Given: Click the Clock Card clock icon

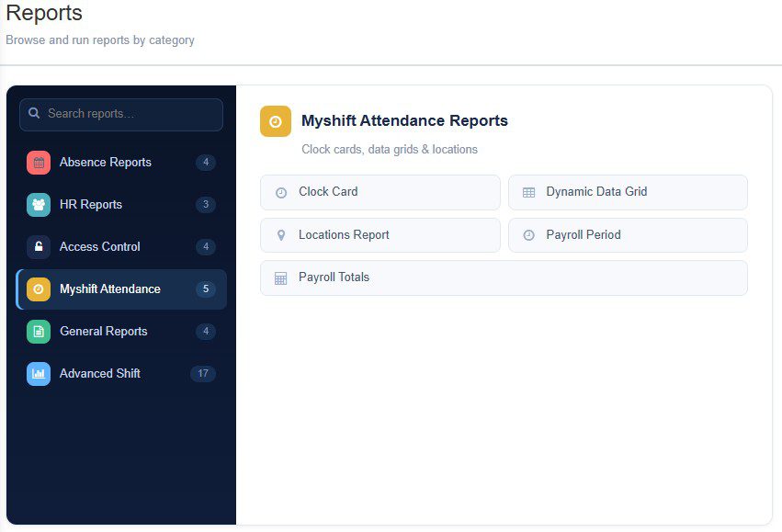Looking at the screenshot, I should pyautogui.click(x=281, y=192).
